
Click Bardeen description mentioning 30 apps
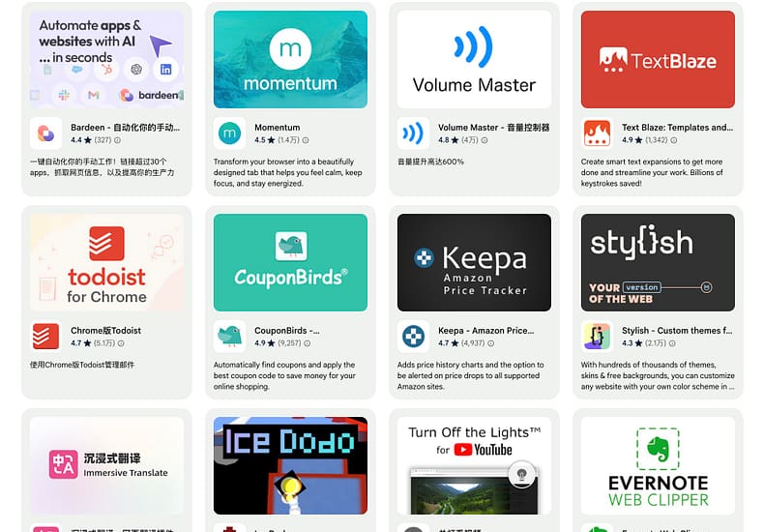click(102, 167)
